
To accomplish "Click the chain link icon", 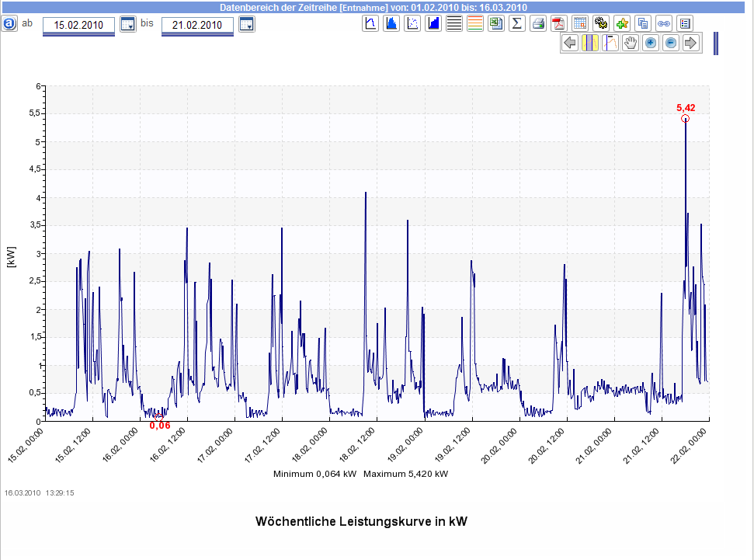I will click(664, 23).
